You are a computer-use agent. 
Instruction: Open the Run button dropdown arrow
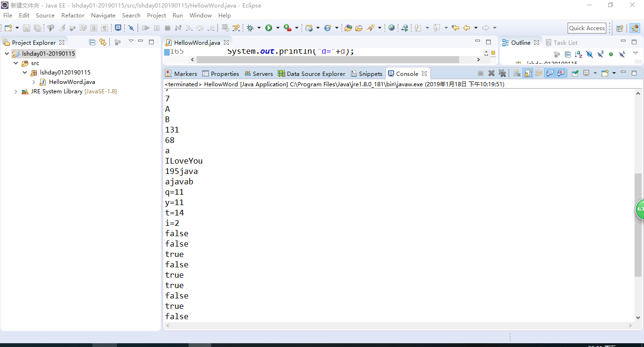pos(278,28)
